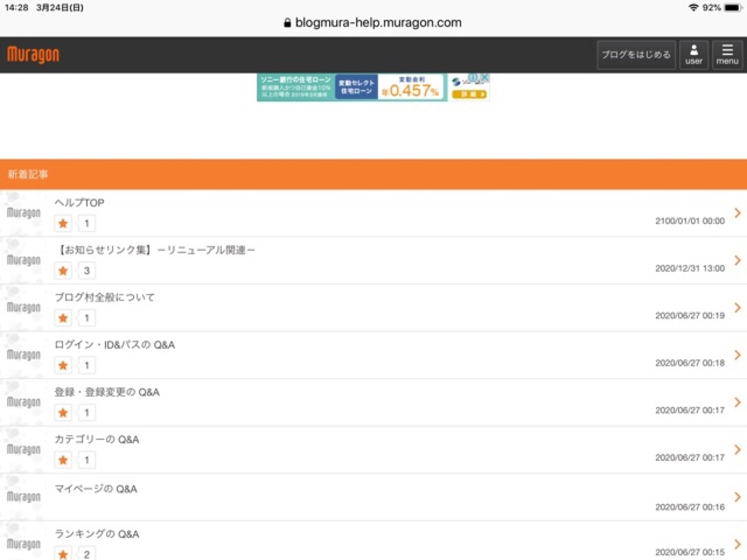Viewport: 747px width, 560px height.
Task: Click the star under ログイン・ID&パスの Q&A
Action: (63, 365)
